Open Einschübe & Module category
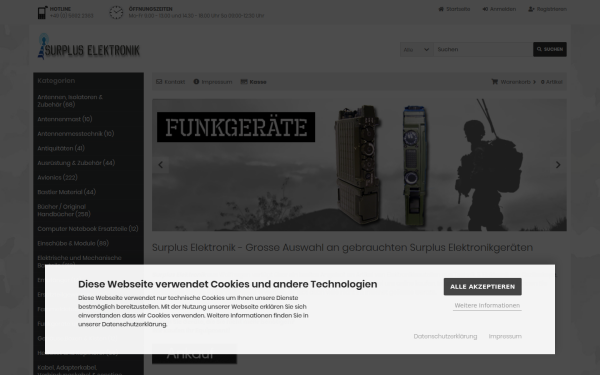600x375 pixels. click(x=73, y=243)
